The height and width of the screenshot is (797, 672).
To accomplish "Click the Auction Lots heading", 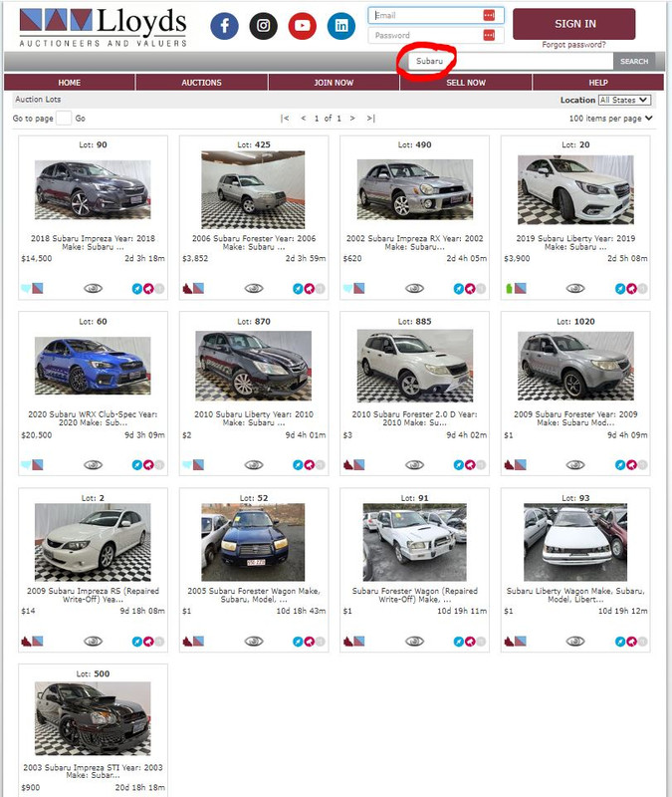I will 38,100.
